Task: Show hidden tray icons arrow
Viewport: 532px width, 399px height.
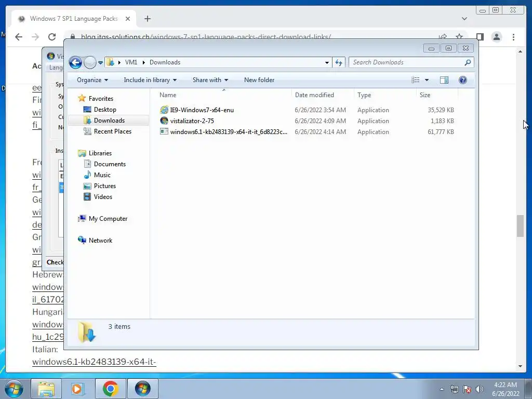Action: pyautogui.click(x=442, y=389)
